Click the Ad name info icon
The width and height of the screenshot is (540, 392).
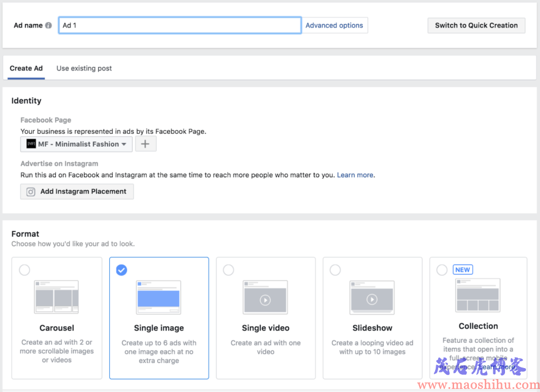[x=48, y=26]
